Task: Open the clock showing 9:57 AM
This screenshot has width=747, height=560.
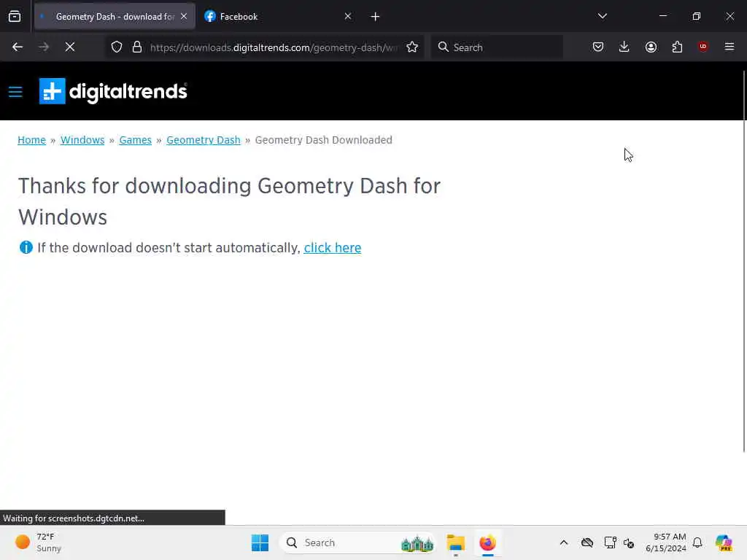Action: [x=666, y=542]
